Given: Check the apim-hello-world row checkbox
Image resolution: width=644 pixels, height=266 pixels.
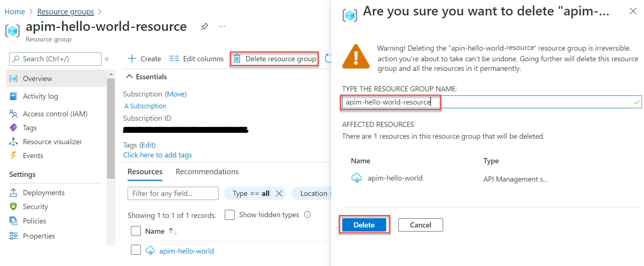Looking at the screenshot, I should pos(136,250).
